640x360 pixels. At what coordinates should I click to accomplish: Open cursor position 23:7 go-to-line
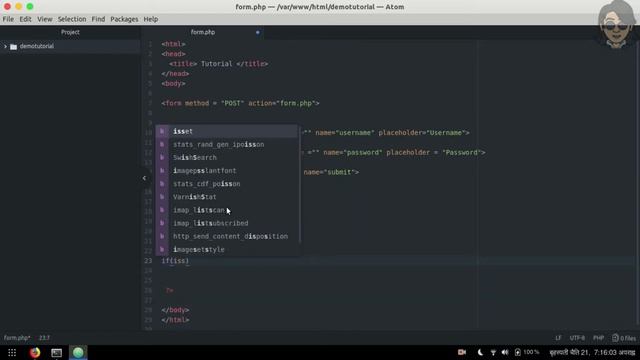pyautogui.click(x=44, y=338)
